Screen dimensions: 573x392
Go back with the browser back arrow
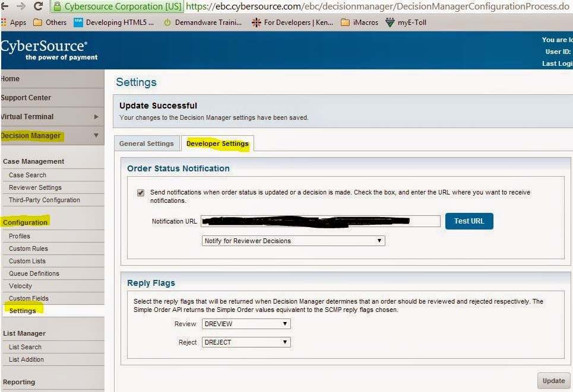[x=4, y=6]
